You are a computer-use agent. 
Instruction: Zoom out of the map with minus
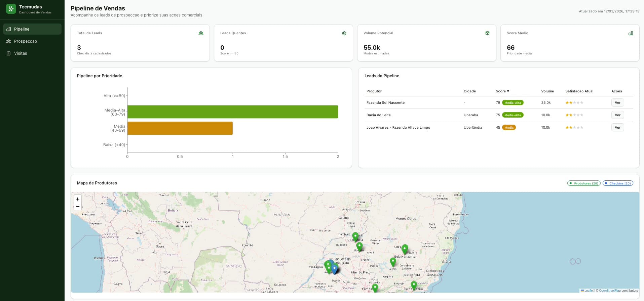pos(78,207)
